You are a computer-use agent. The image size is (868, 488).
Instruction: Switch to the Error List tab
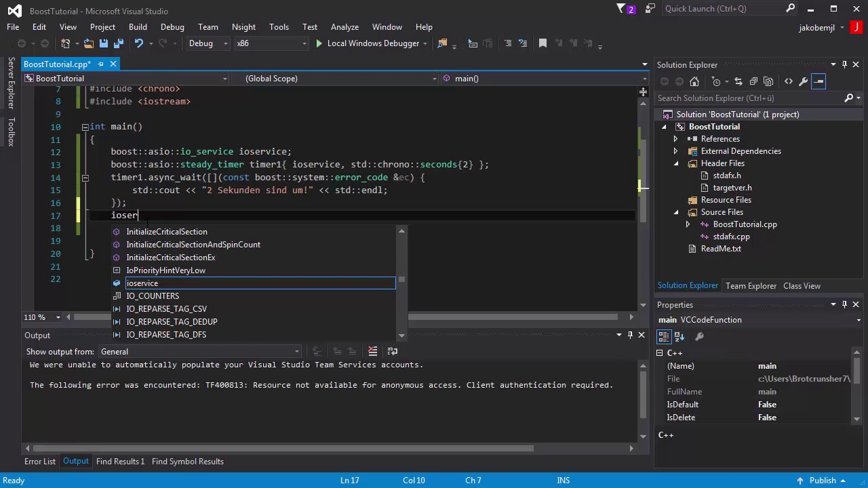click(40, 462)
